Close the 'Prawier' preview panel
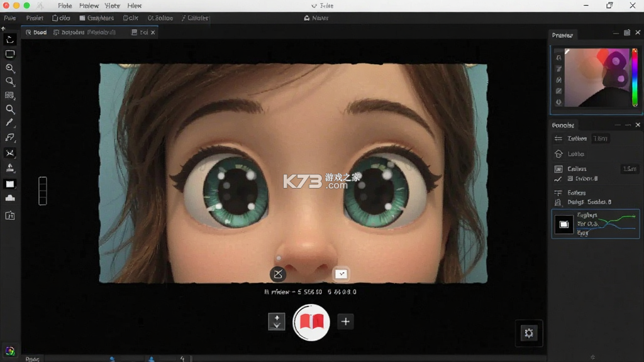The width and height of the screenshot is (644, 362). click(x=638, y=33)
